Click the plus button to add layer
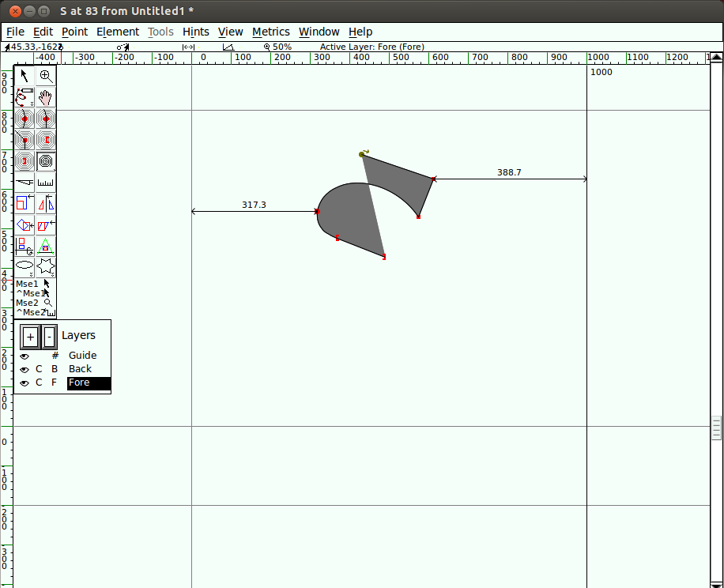The image size is (724, 588). pyautogui.click(x=30, y=337)
